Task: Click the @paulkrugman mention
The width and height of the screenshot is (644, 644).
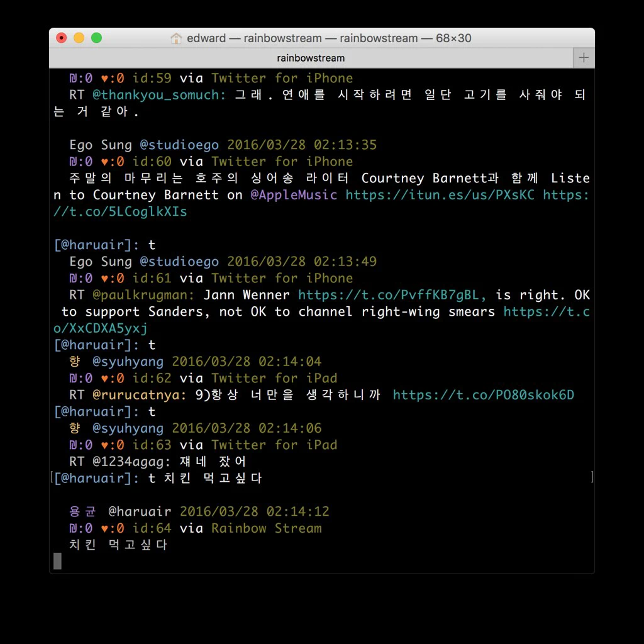Action: point(143,295)
